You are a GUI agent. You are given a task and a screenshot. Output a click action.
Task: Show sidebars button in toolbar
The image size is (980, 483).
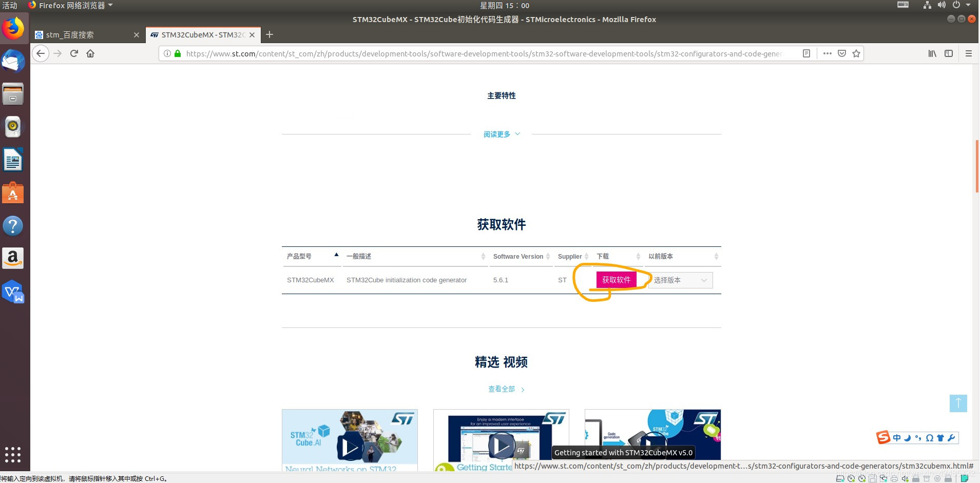(x=949, y=53)
